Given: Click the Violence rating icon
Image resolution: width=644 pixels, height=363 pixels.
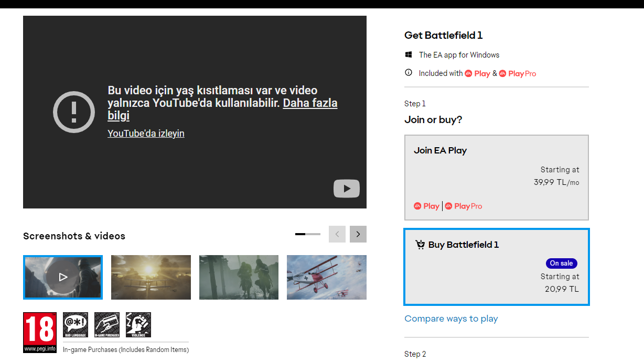Looking at the screenshot, I should click(138, 325).
